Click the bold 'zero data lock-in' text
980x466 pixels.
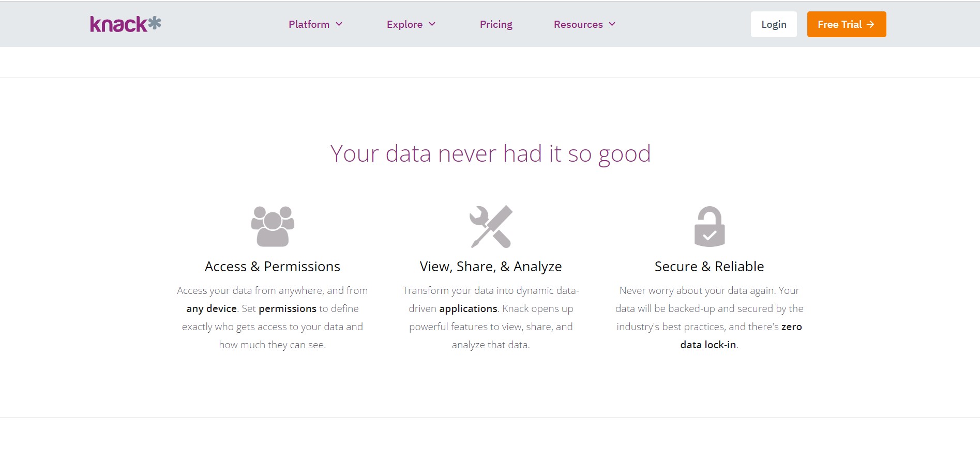tap(709, 345)
